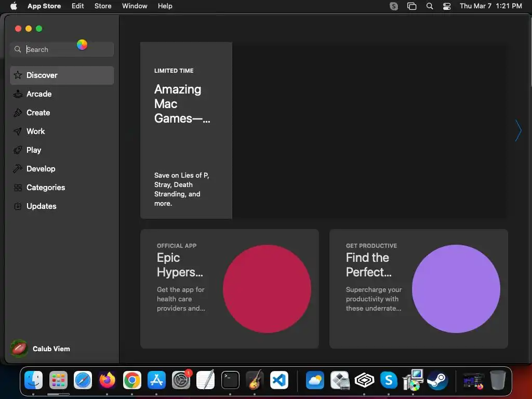Open System Settings from the dock
The height and width of the screenshot is (399, 532).
click(x=181, y=380)
